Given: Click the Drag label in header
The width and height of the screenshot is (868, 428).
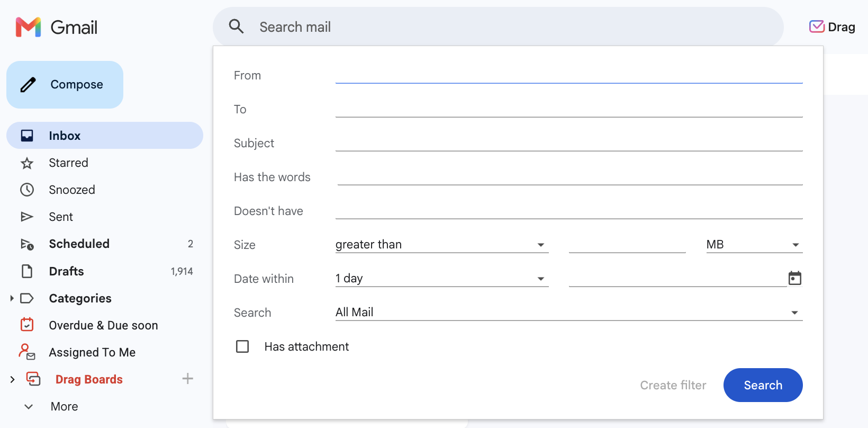Looking at the screenshot, I should [x=842, y=27].
